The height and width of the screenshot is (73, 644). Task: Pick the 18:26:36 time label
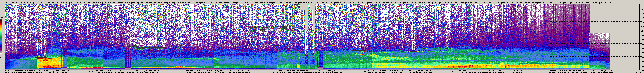click(x=519, y=2)
